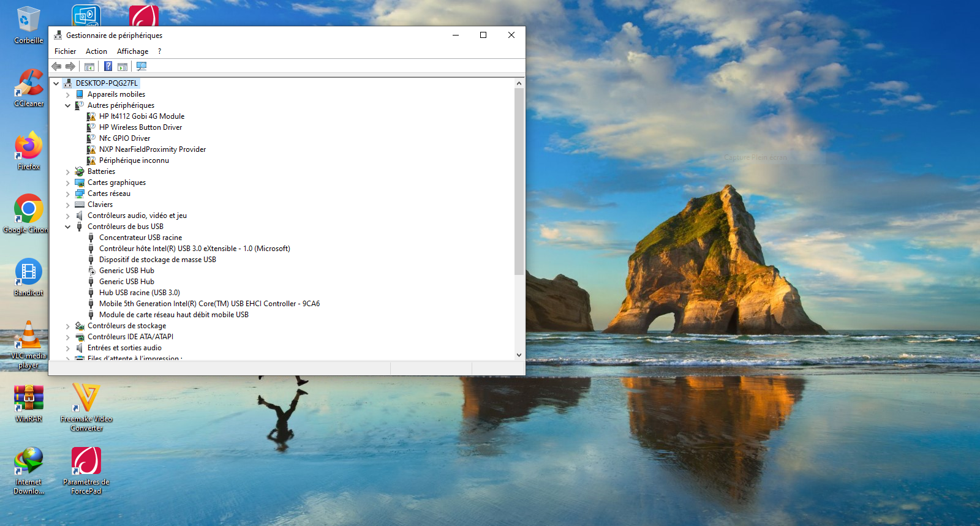
Task: Launch Bandicut from the desktop
Action: coord(29,277)
